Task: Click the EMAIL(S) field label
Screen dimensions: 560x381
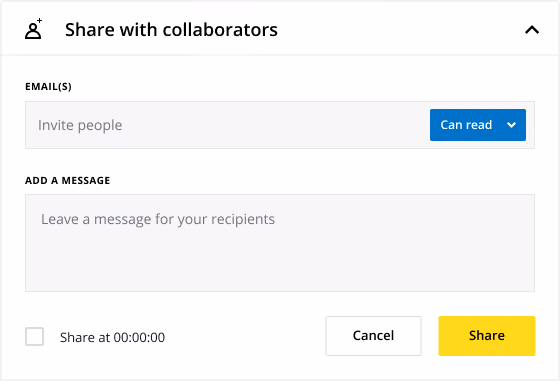Action: 48,87
